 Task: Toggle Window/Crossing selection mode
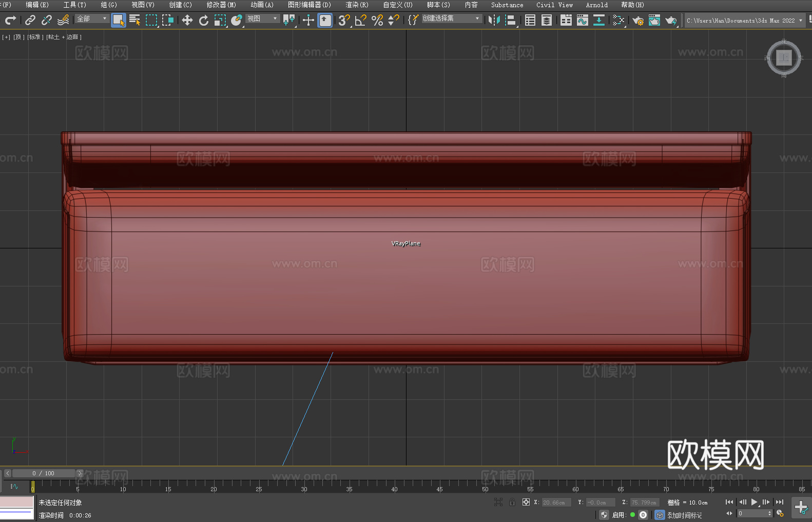168,20
